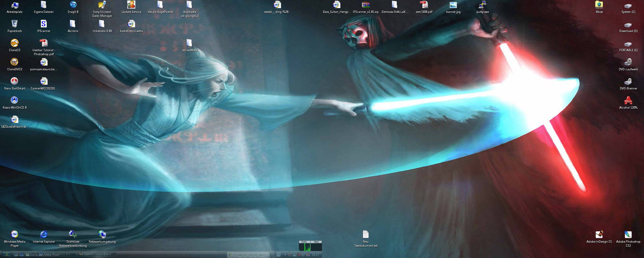
Task: Launch the IPScanner desktop shortcut
Action: pyautogui.click(x=44, y=26)
